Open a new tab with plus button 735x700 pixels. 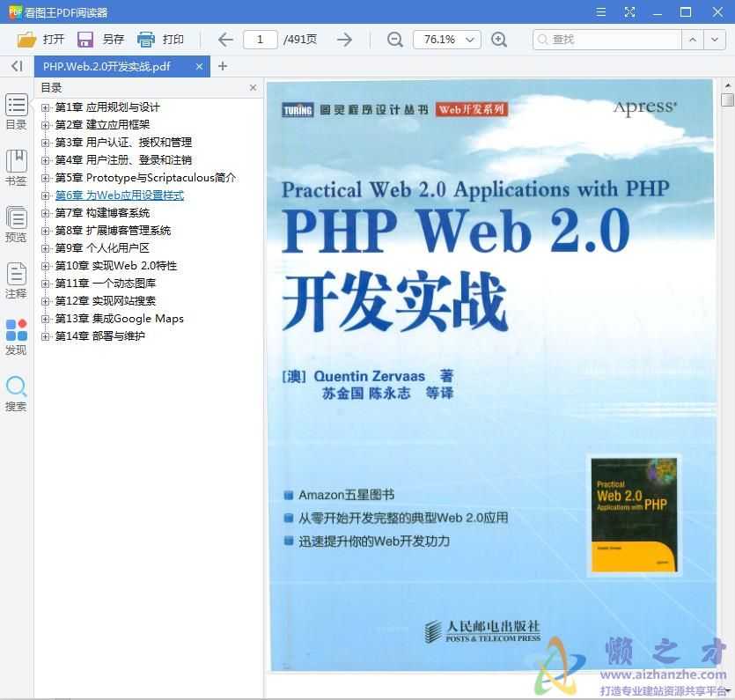pyautogui.click(x=223, y=66)
